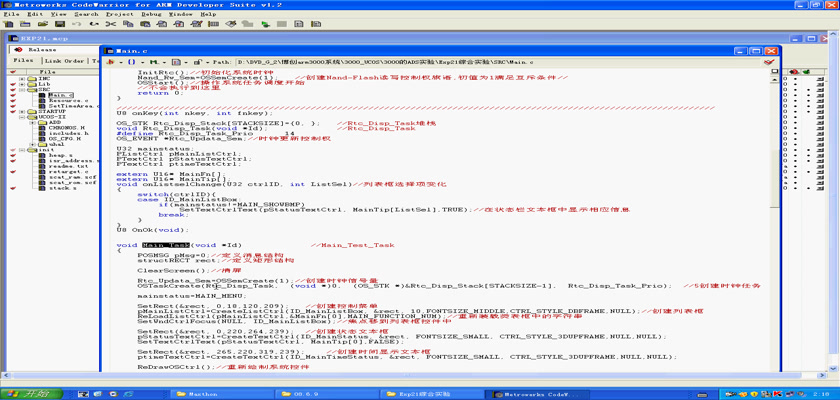
Task: Open the View menu
Action: [x=59, y=14]
